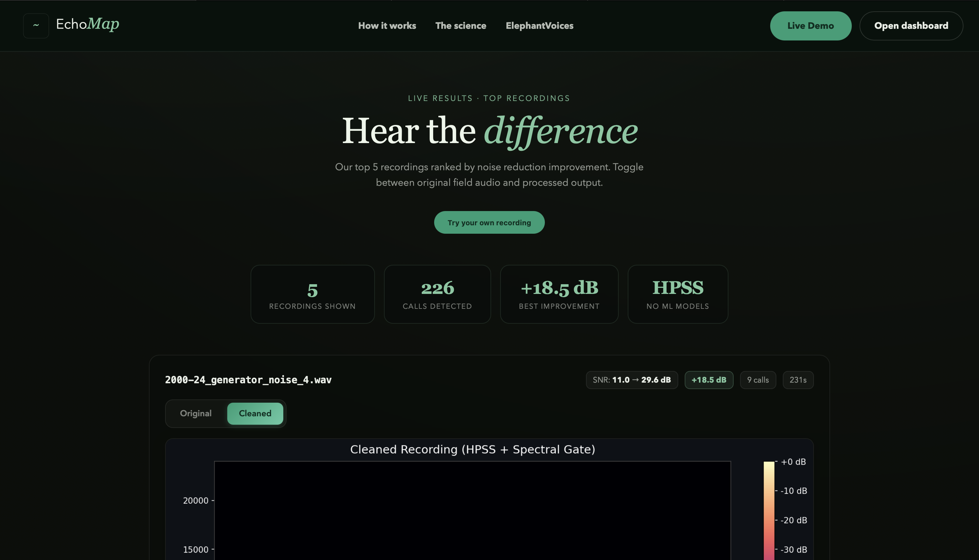
Task: Click the EchoMap wave logo icon
Action: 36,25
